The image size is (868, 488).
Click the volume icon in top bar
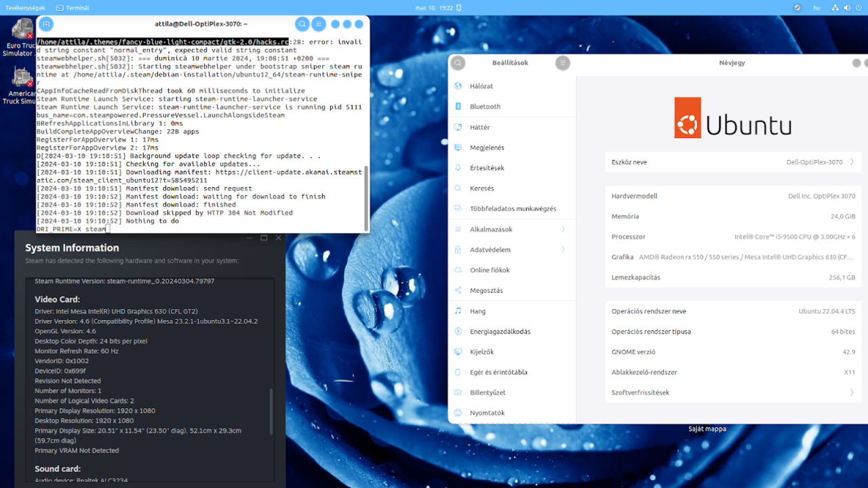(846, 7)
